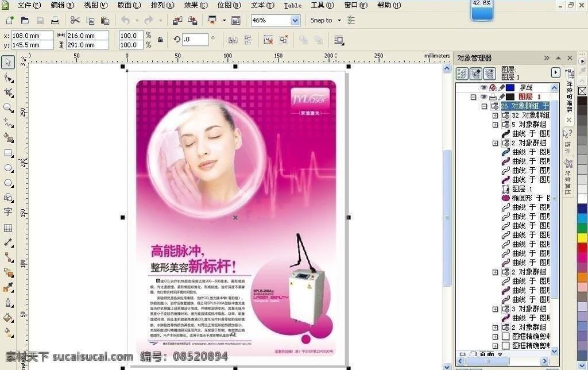Image resolution: width=588 pixels, height=370 pixels.
Task: Open the Table menu
Action: pyautogui.click(x=292, y=5)
